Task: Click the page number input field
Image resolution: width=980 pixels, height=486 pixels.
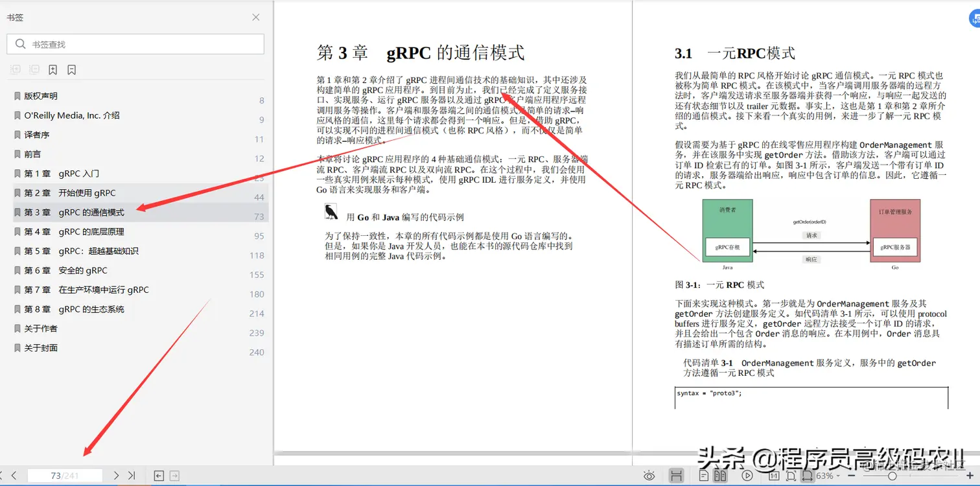Action: click(x=65, y=475)
